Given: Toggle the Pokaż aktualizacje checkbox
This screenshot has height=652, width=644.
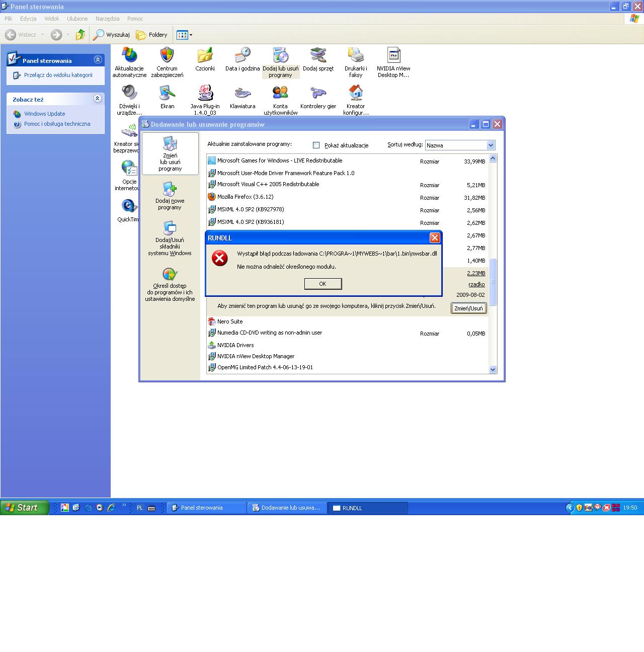Looking at the screenshot, I should tap(316, 145).
